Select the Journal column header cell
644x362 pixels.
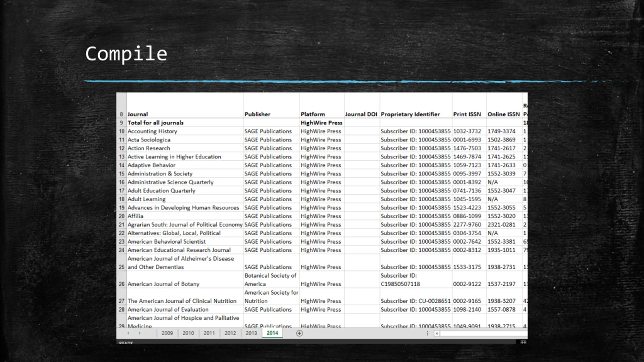185,106
